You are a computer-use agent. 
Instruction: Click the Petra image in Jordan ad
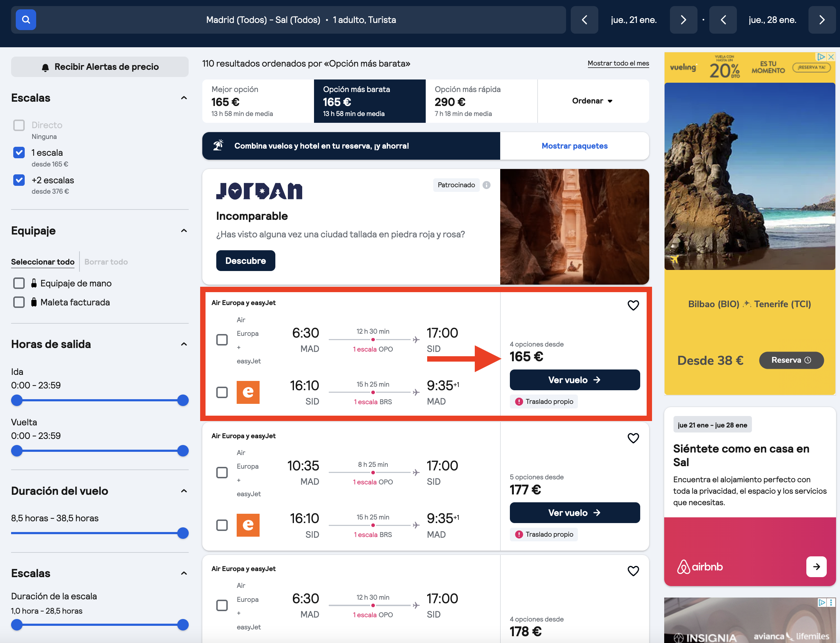point(574,227)
